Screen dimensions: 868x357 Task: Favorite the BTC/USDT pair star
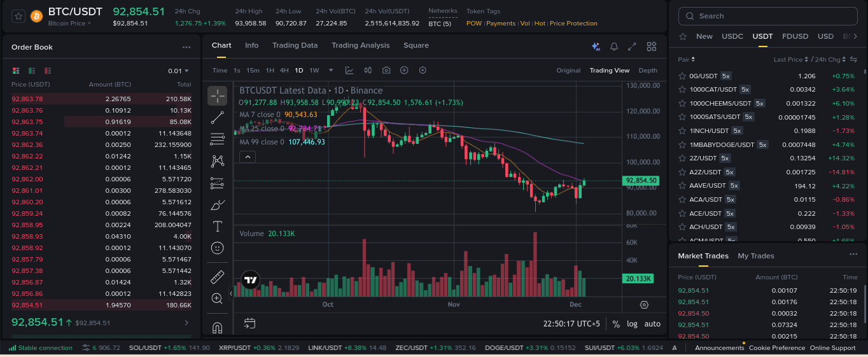(18, 17)
